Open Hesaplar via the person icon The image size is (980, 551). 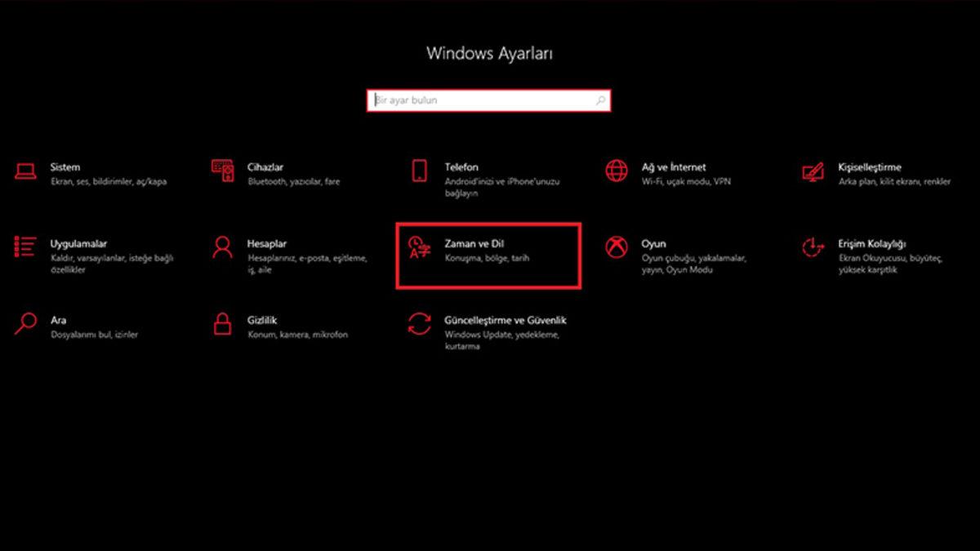(221, 247)
